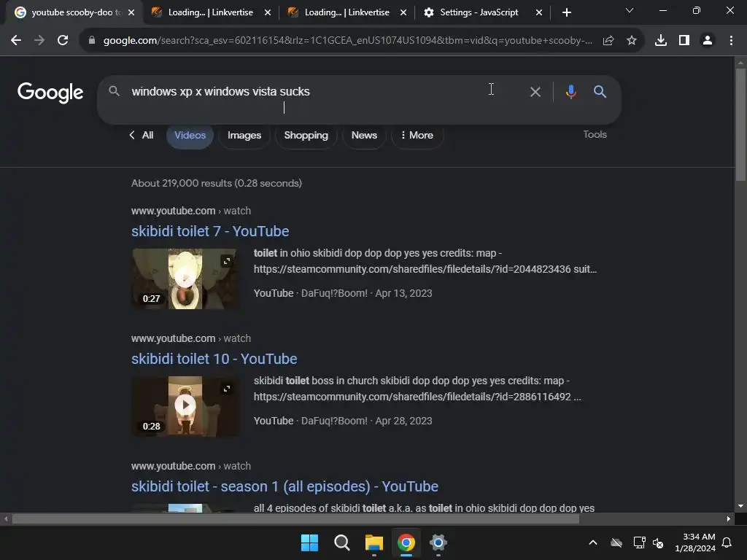The image size is (747, 560).
Task: Switch to second Linkvertise loading tab
Action: tap(346, 12)
